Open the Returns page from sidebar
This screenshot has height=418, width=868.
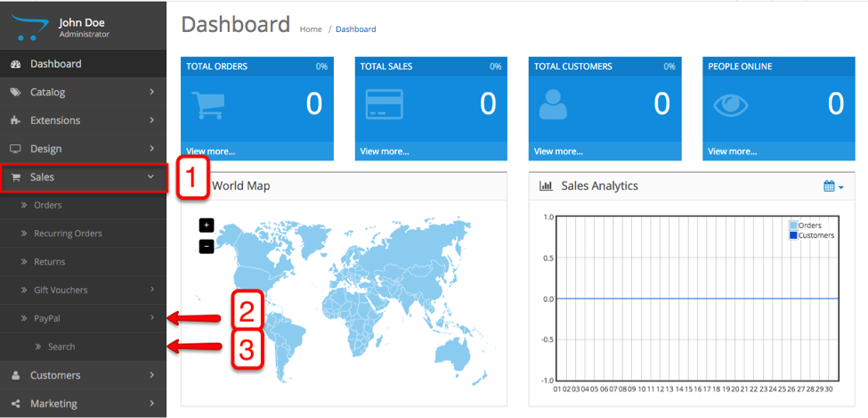click(x=49, y=262)
